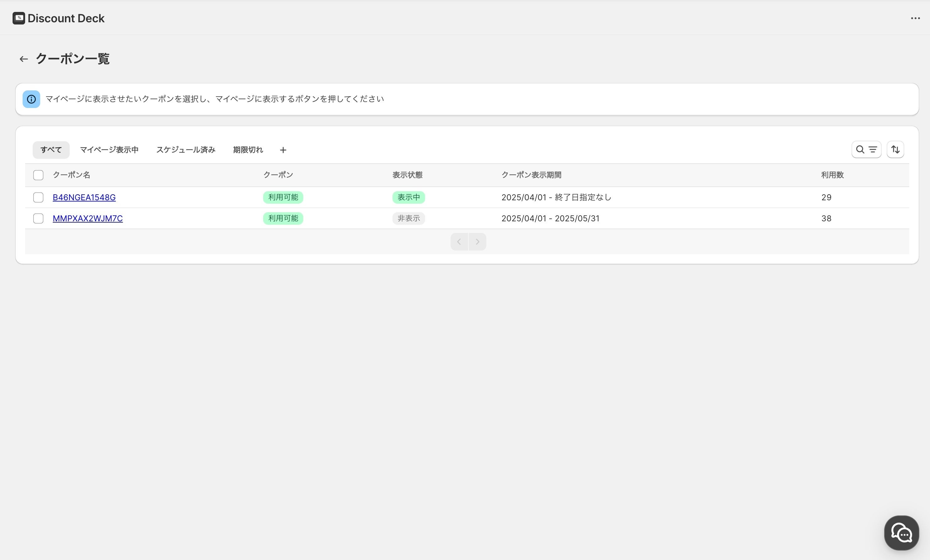Toggle the select-all checkbox in header

click(x=38, y=175)
